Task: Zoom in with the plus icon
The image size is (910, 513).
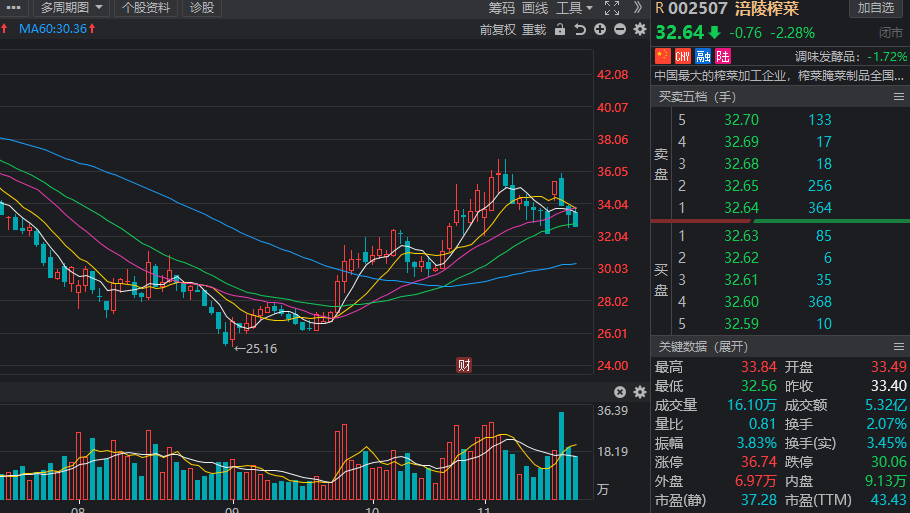Action: (x=600, y=29)
